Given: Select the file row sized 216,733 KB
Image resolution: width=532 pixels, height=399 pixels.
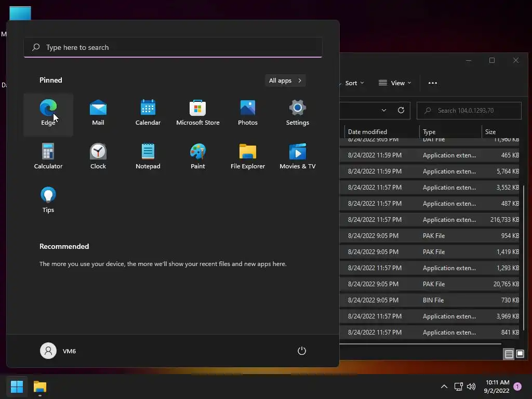Looking at the screenshot, I should [x=430, y=220].
